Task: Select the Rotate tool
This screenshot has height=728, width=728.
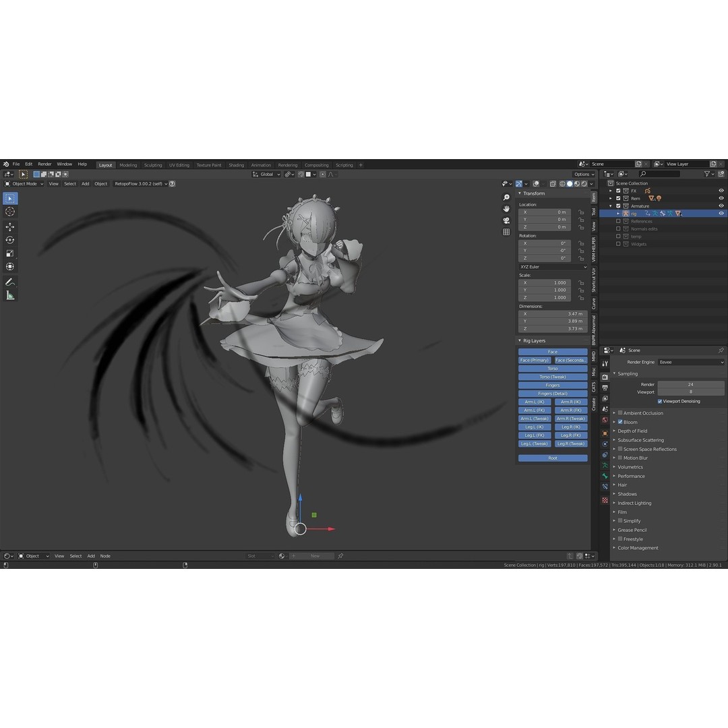Action: pos(10,240)
